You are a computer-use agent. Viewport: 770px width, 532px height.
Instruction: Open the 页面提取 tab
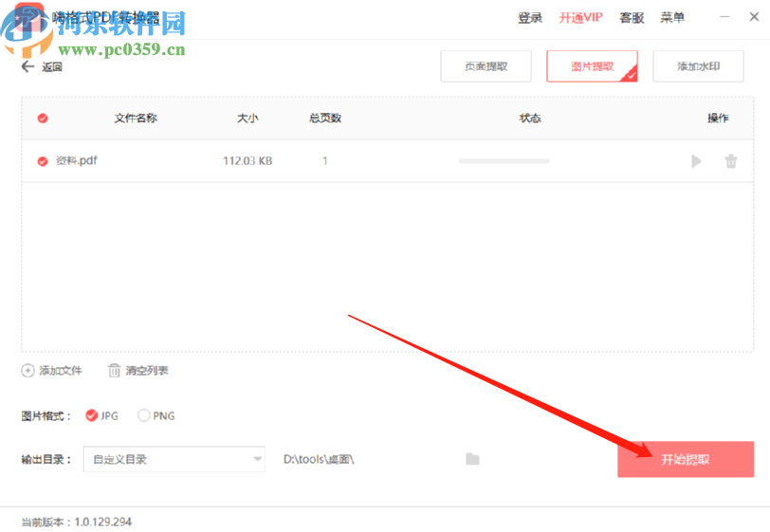pos(486,66)
